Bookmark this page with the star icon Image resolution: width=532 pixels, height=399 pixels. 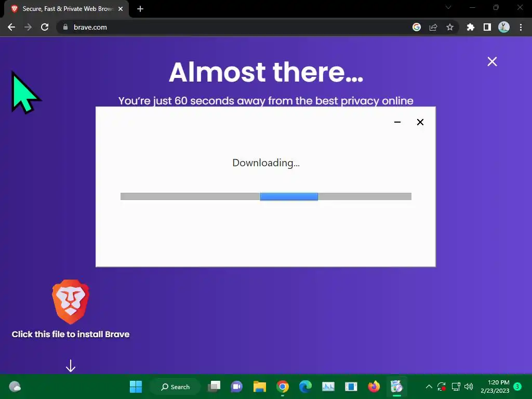tap(450, 27)
